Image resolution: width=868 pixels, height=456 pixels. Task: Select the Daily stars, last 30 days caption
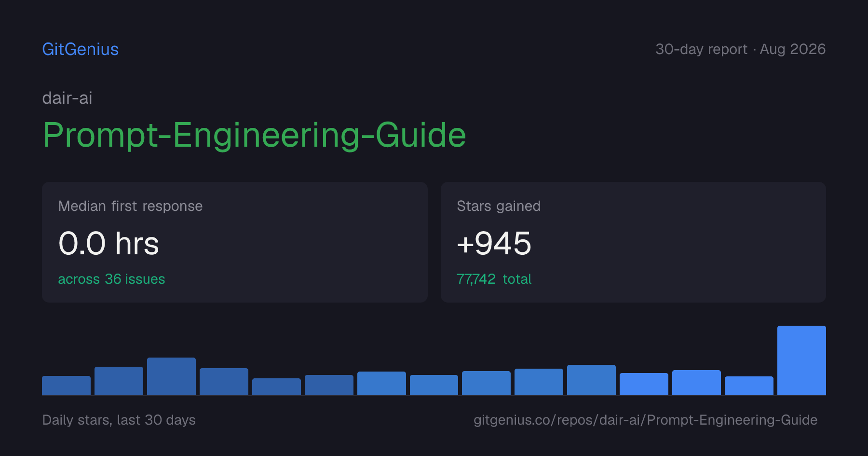(119, 420)
